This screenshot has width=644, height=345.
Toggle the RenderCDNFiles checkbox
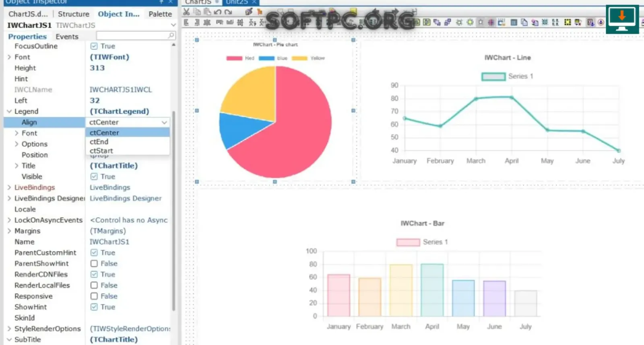click(x=94, y=274)
